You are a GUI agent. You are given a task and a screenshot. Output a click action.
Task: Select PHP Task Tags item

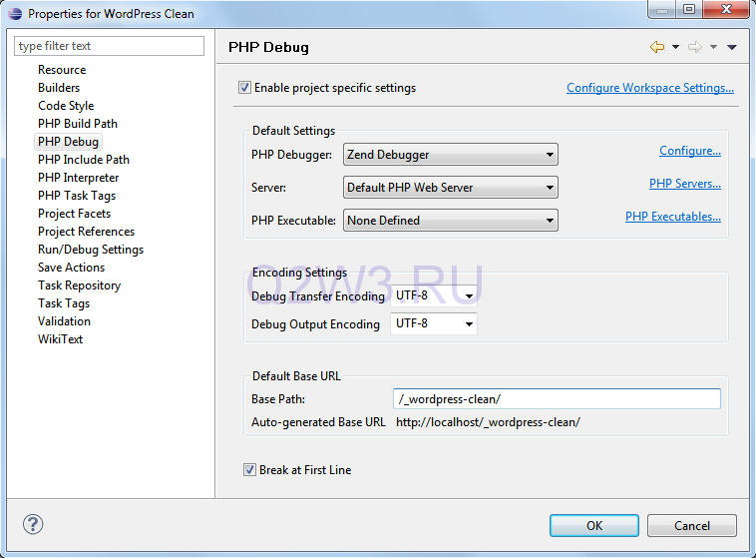pos(77,196)
